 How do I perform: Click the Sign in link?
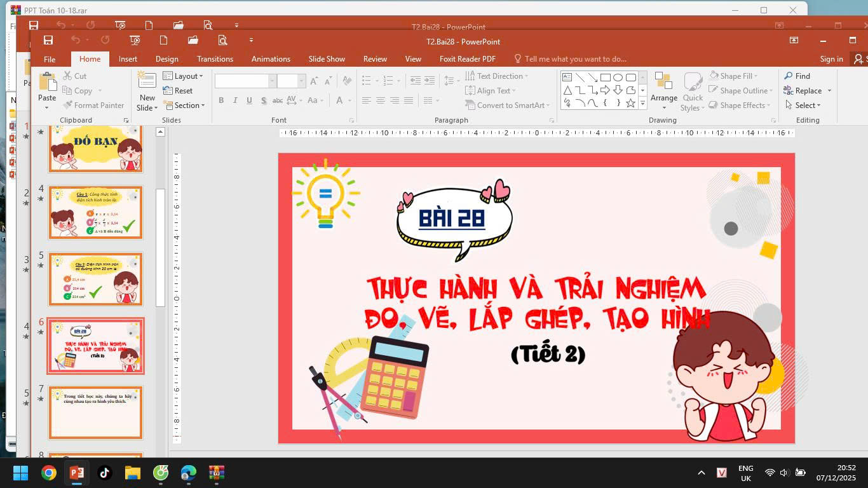[831, 59]
